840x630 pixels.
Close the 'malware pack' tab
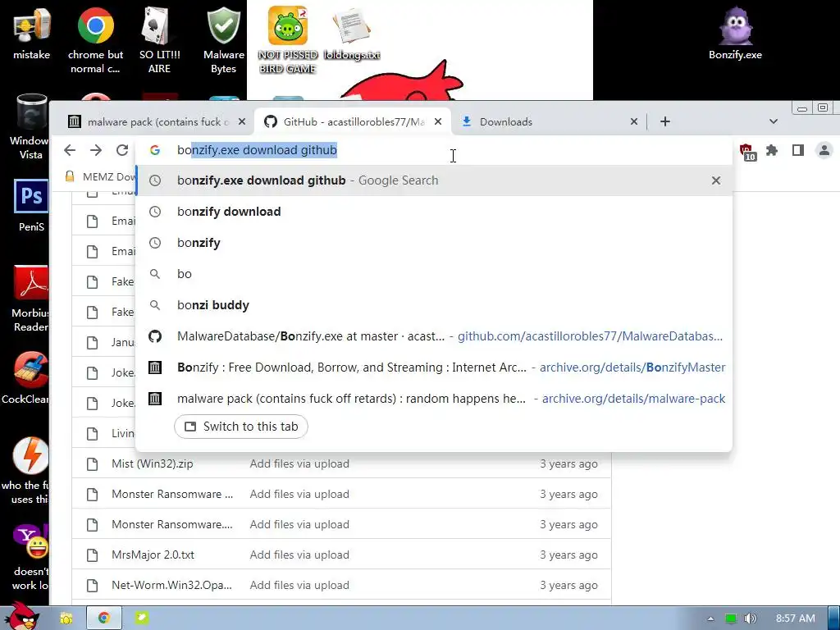pos(242,121)
